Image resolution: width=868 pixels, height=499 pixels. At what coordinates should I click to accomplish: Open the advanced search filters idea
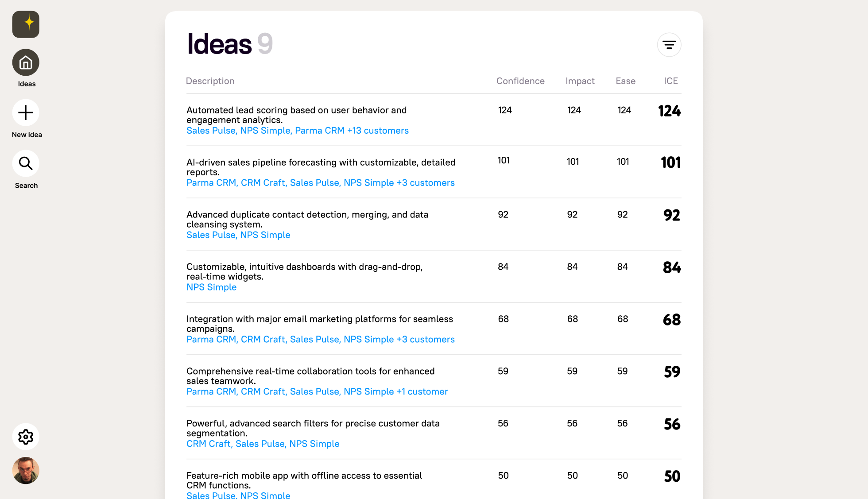click(x=313, y=429)
